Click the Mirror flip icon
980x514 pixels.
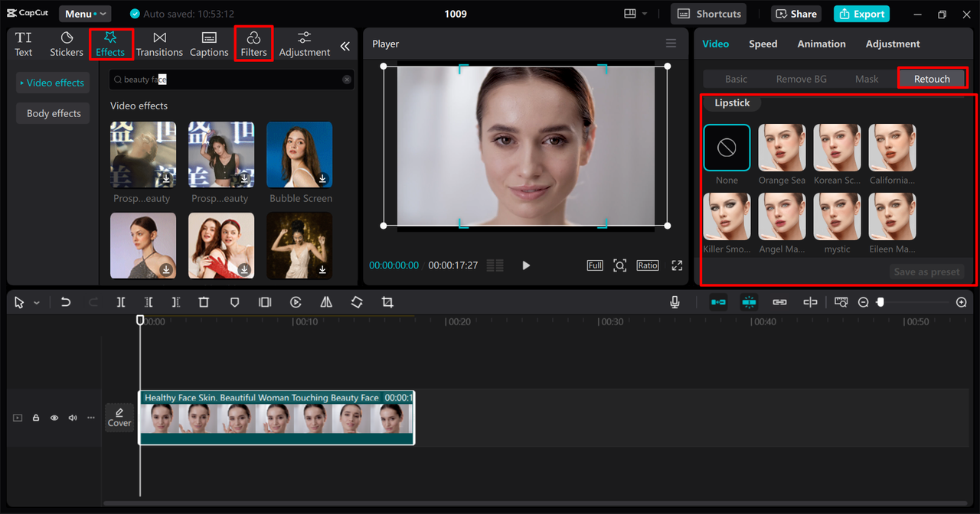tap(326, 302)
